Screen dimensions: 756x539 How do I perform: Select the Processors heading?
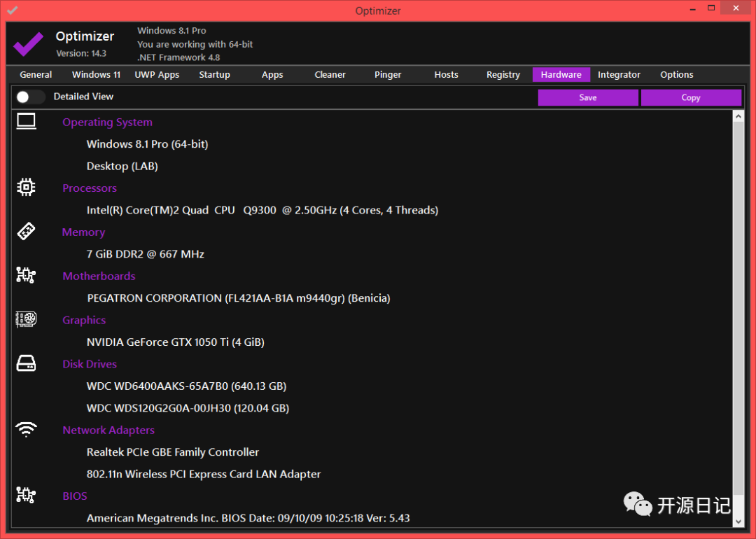point(90,188)
